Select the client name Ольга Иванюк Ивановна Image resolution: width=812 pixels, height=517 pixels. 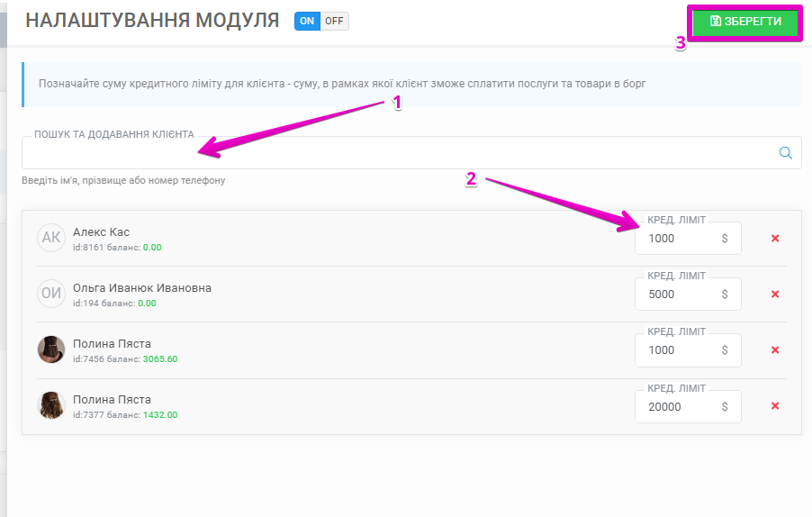click(x=142, y=288)
